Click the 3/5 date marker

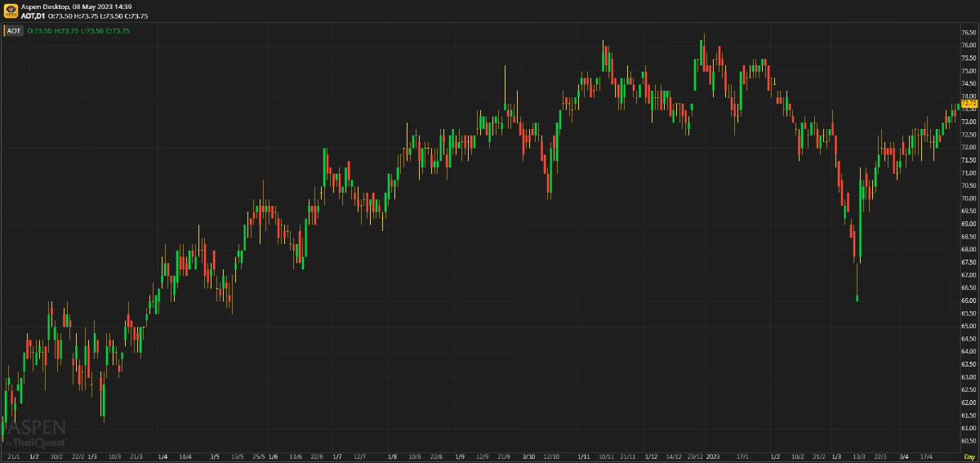coord(215,456)
